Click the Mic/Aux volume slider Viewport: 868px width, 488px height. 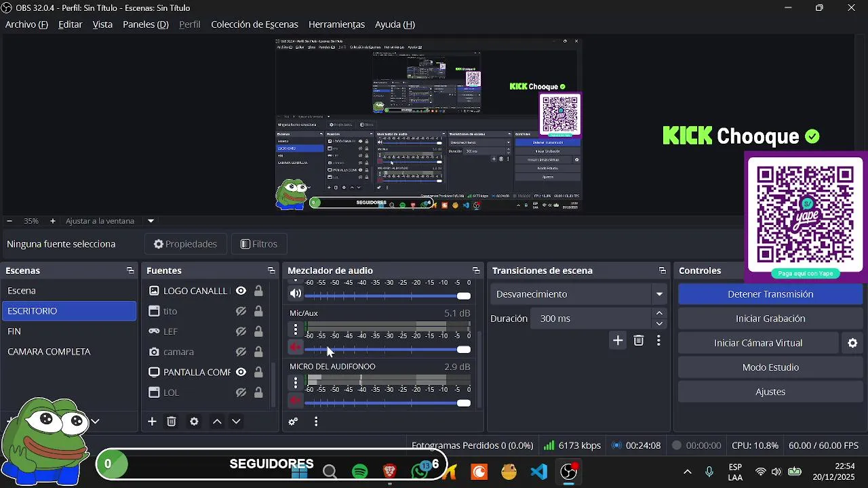(x=387, y=349)
